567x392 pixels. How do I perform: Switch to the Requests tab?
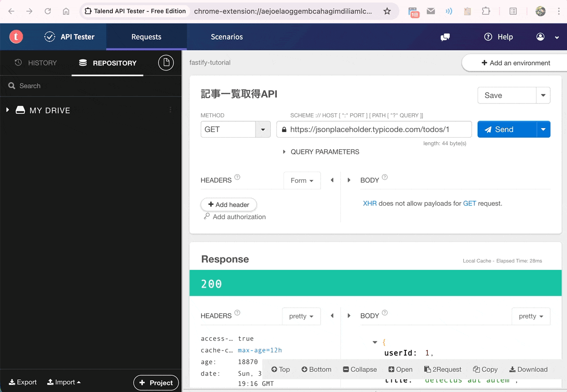(146, 37)
